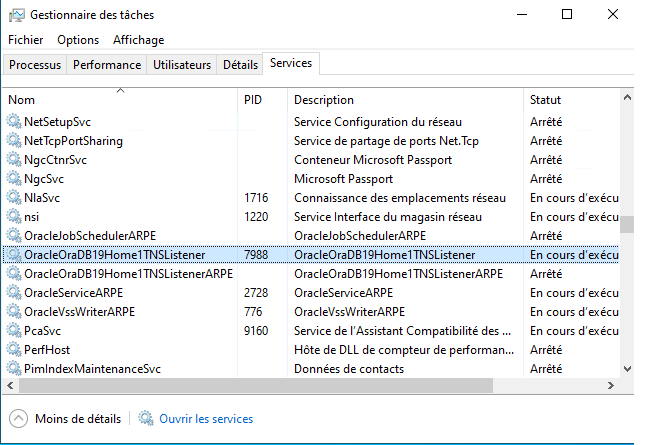This screenshot has width=652, height=445.
Task: Click the gear icon beside OracleServiceARPE
Action: 14,293
